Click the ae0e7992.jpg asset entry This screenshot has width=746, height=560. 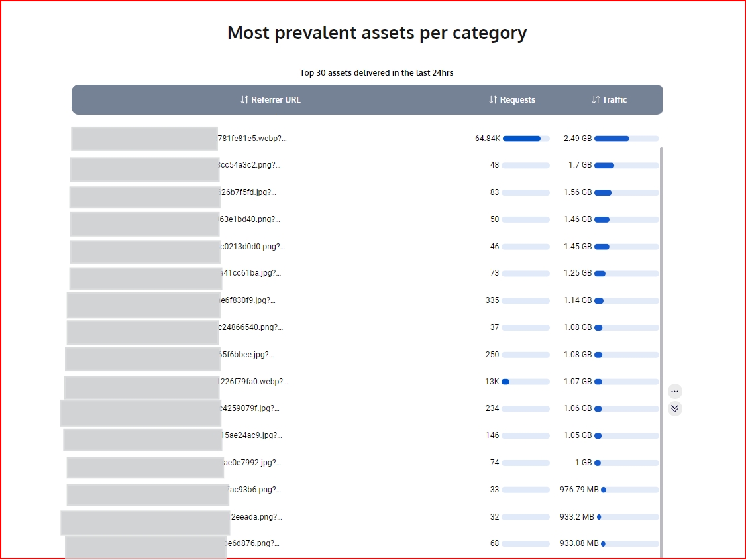[252, 463]
